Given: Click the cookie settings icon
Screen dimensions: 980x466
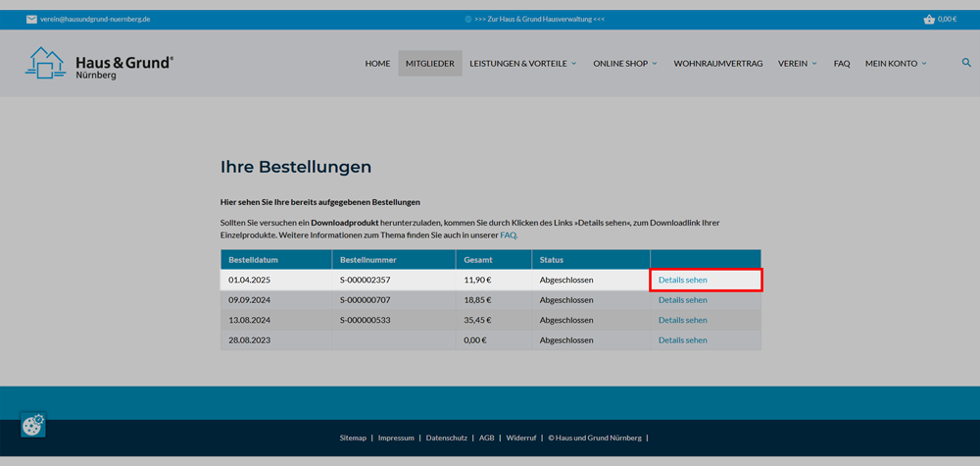Looking at the screenshot, I should (33, 424).
